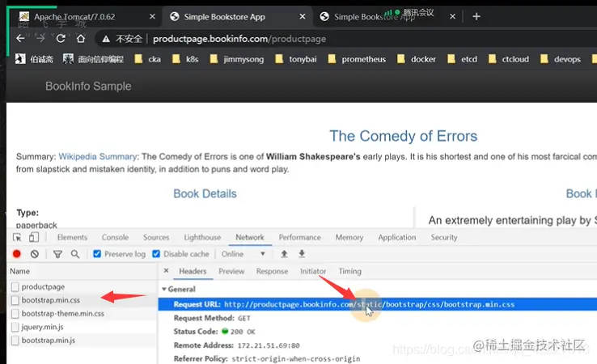
Task: Open DevTools Sources tab
Action: click(x=156, y=237)
